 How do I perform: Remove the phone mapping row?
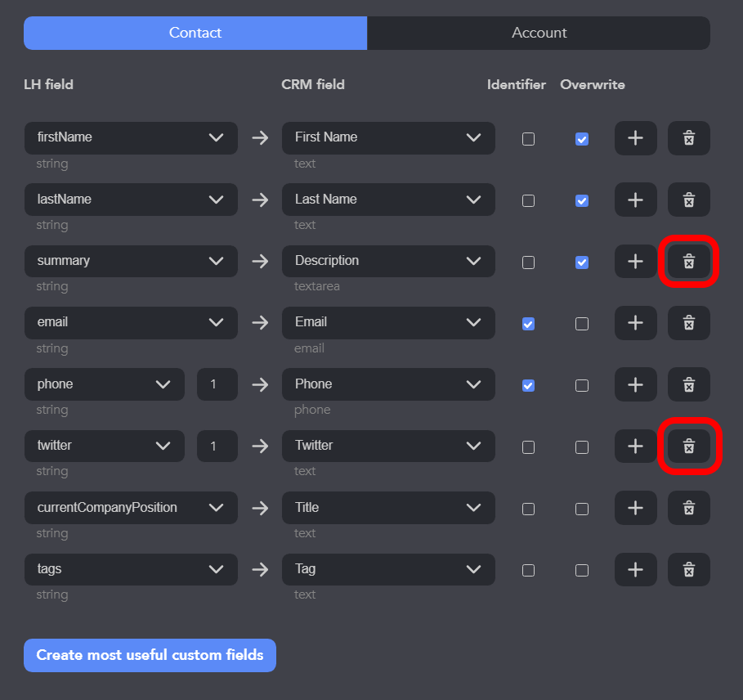pos(688,384)
